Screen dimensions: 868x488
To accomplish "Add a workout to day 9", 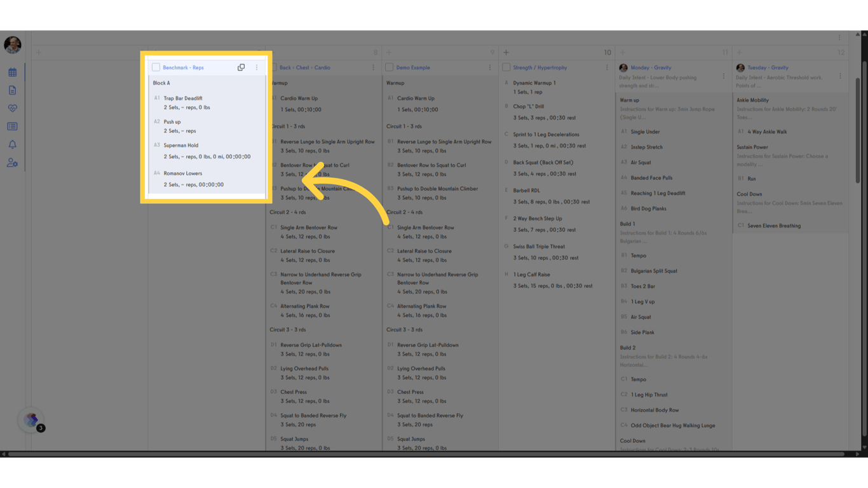I will 389,53.
